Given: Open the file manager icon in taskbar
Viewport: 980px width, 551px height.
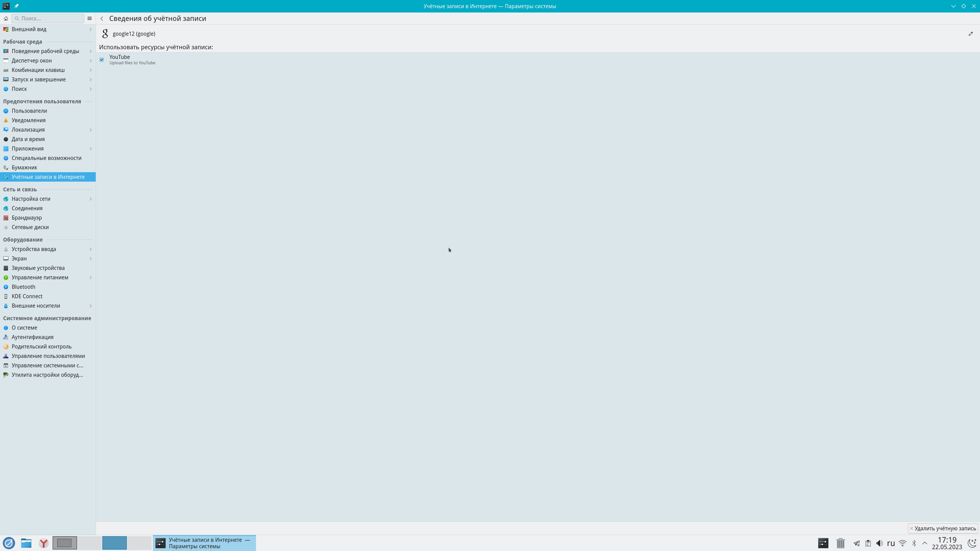Looking at the screenshot, I should coord(26,543).
